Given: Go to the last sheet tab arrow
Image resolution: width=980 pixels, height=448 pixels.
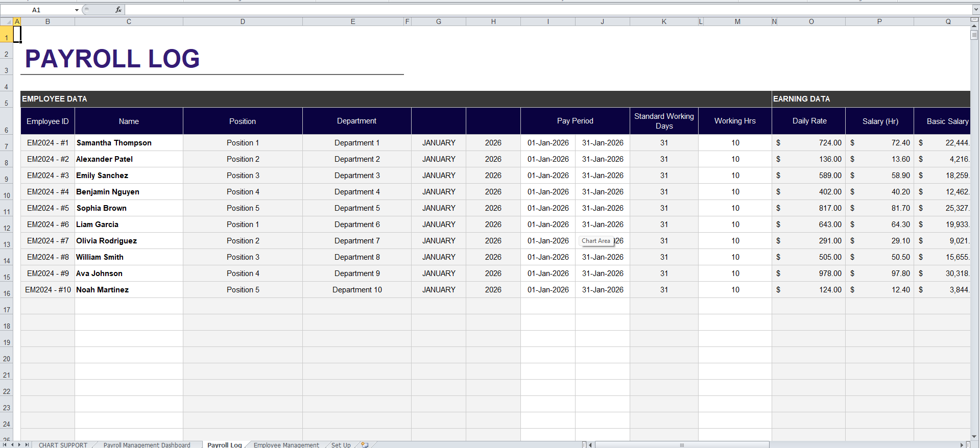Looking at the screenshot, I should point(27,445).
